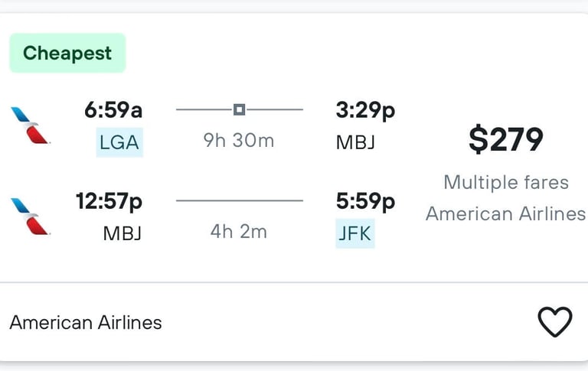Click the Cheapest badge
This screenshot has width=588, height=371.
(x=67, y=53)
